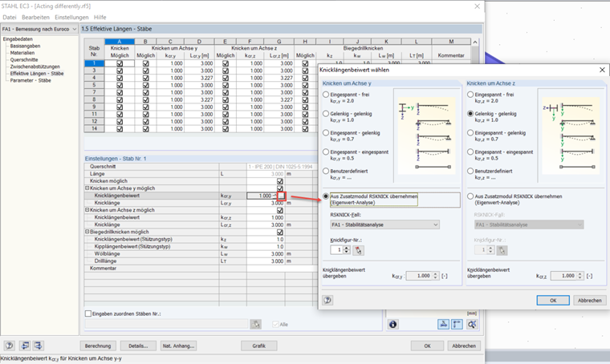Open the FA1 - Bemessung nach Euroco dropdown
This screenshot has width=610, height=364.
tap(39, 29)
